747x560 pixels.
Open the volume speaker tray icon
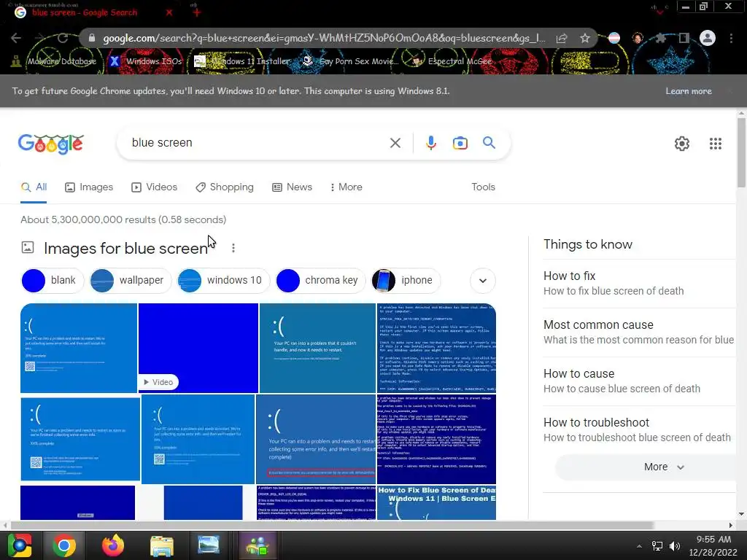675,546
